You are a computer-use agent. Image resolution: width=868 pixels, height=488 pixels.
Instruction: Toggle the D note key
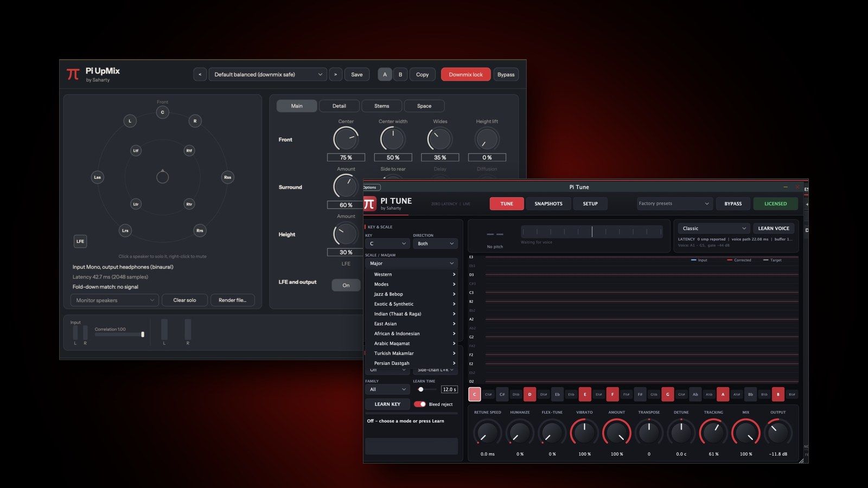coord(530,394)
